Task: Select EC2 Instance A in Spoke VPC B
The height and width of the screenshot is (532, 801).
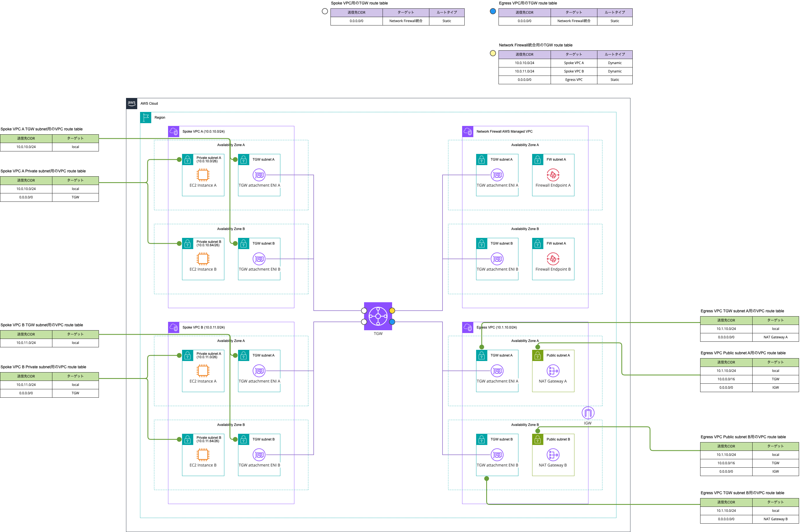Action: click(x=203, y=371)
